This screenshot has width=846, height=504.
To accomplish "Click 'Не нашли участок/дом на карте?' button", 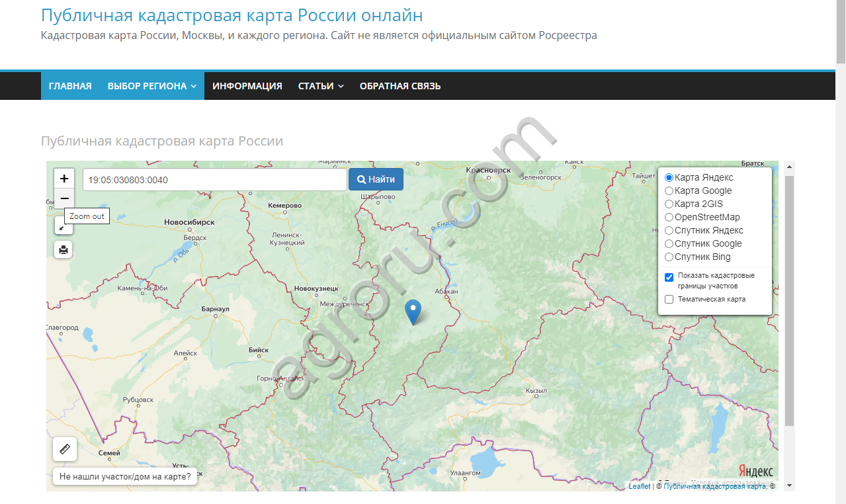I will click(125, 476).
